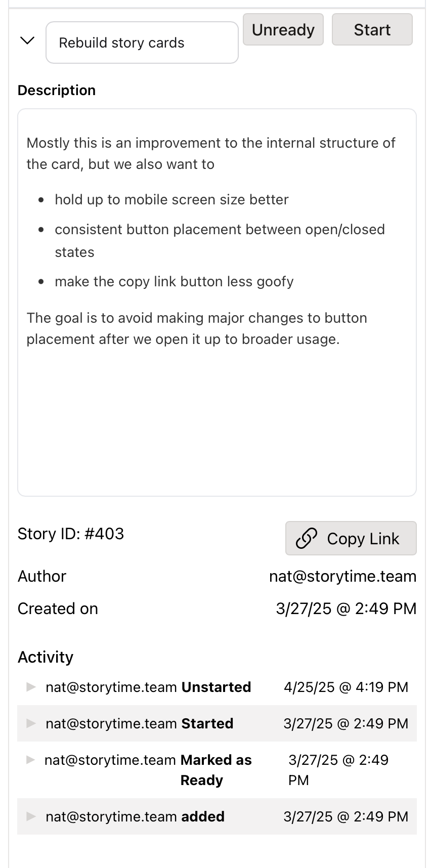The width and height of the screenshot is (431, 868).
Task: Collapse the story card with the chevron
Action: pos(27,40)
